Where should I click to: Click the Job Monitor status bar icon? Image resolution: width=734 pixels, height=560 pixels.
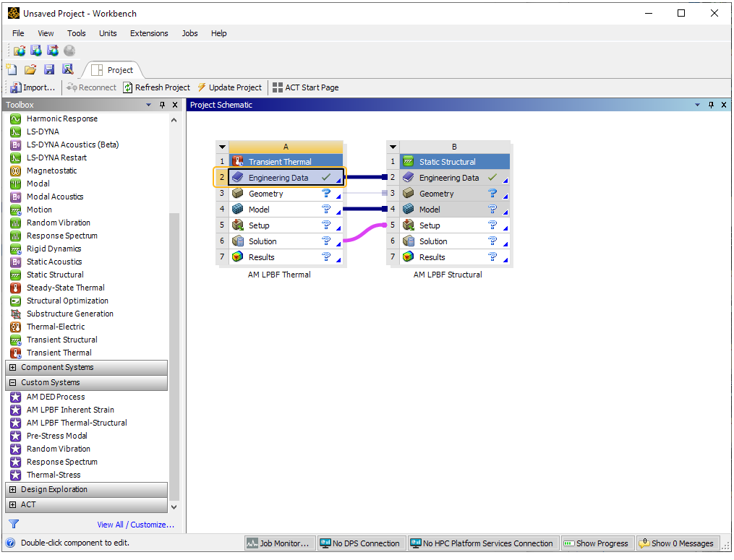click(x=279, y=543)
